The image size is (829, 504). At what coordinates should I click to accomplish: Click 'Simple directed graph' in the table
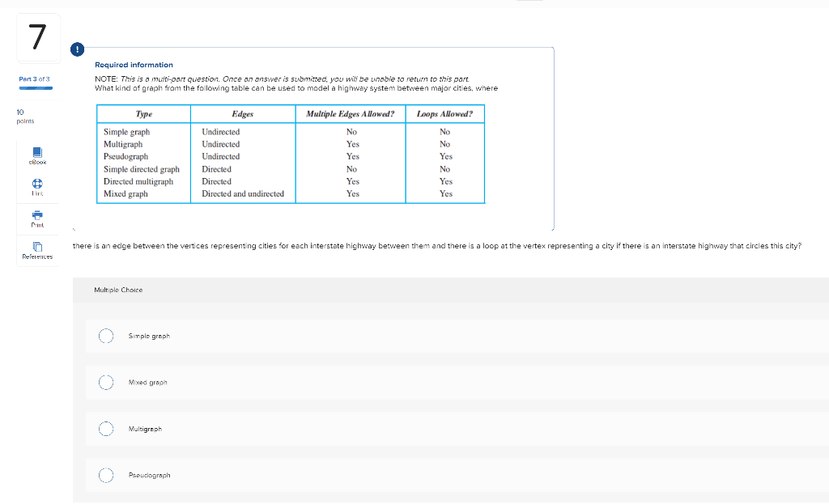click(142, 169)
